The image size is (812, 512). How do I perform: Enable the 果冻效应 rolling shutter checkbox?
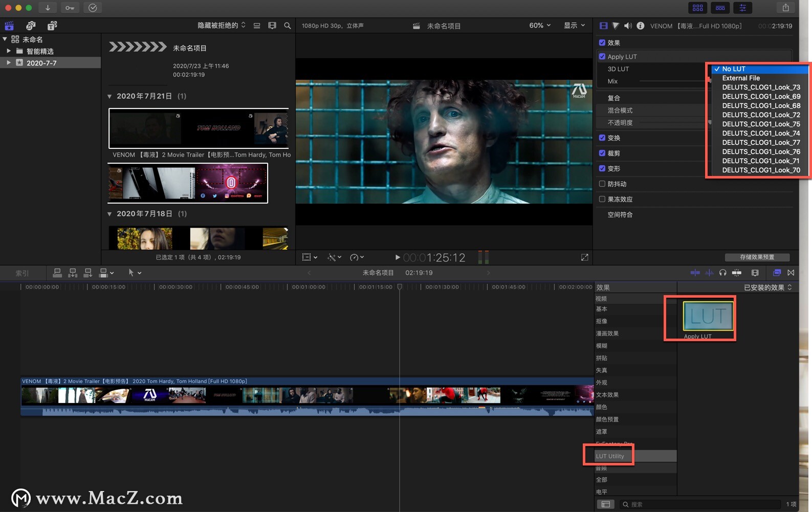602,199
